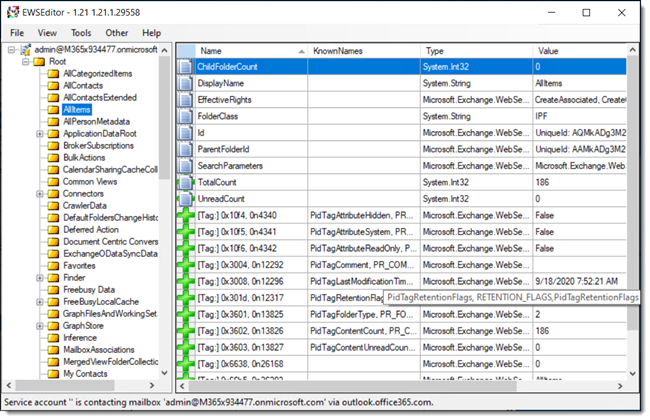This screenshot has height=420, width=650.
Task: Collapse the Root folder node
Action: [x=26, y=62]
